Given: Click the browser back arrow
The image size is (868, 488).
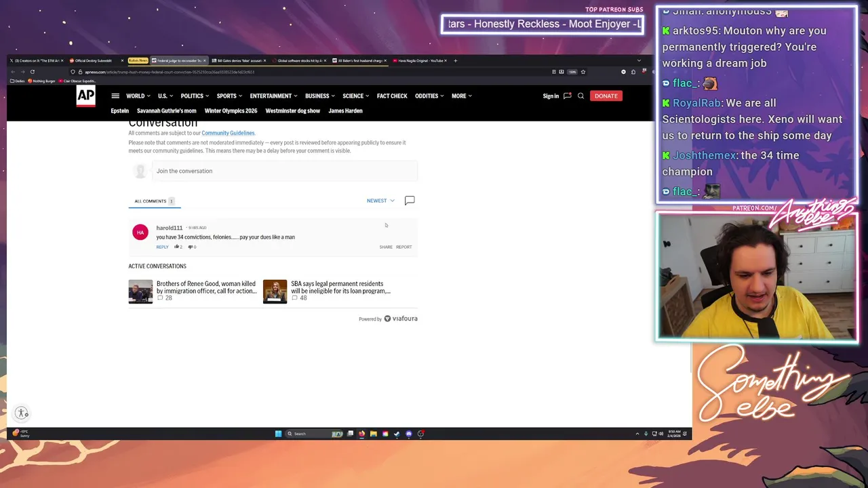Looking at the screenshot, I should coord(13,72).
